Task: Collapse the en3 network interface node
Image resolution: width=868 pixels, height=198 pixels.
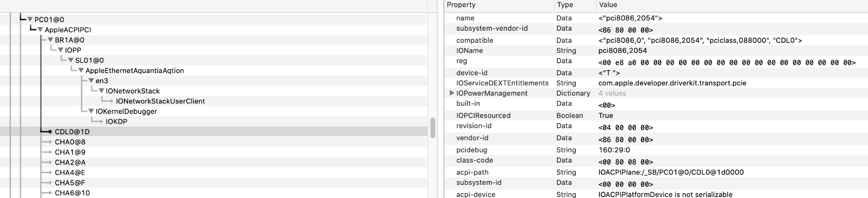Action: 91,81
